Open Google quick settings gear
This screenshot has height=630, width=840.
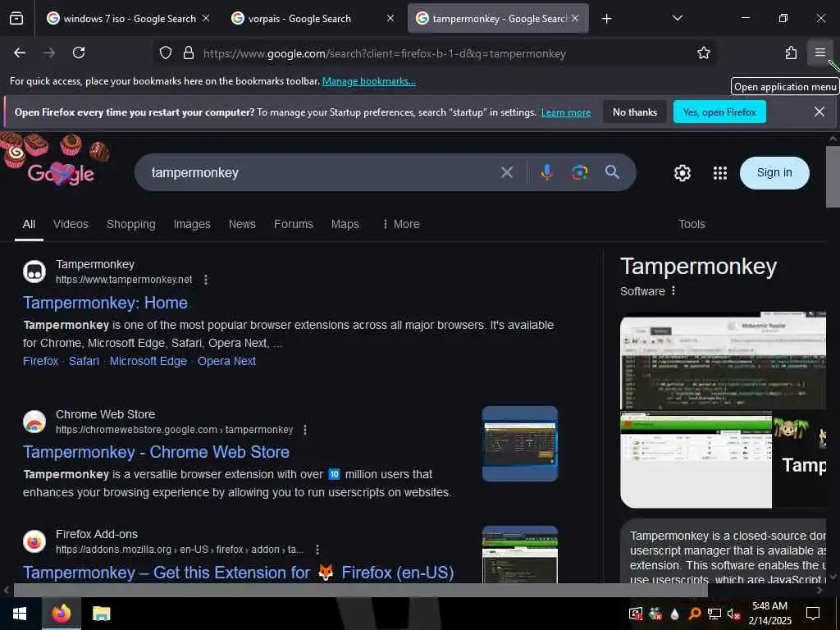pyautogui.click(x=682, y=173)
